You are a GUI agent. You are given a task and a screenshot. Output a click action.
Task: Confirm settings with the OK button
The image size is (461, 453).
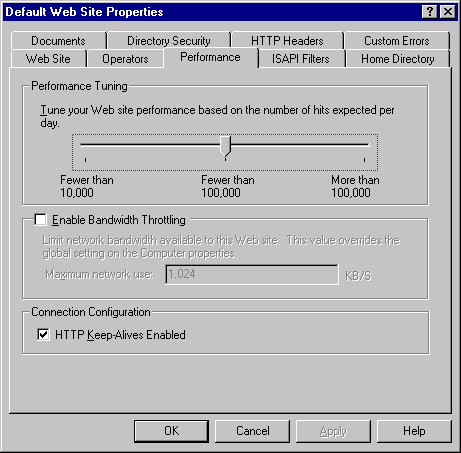[x=172, y=431]
